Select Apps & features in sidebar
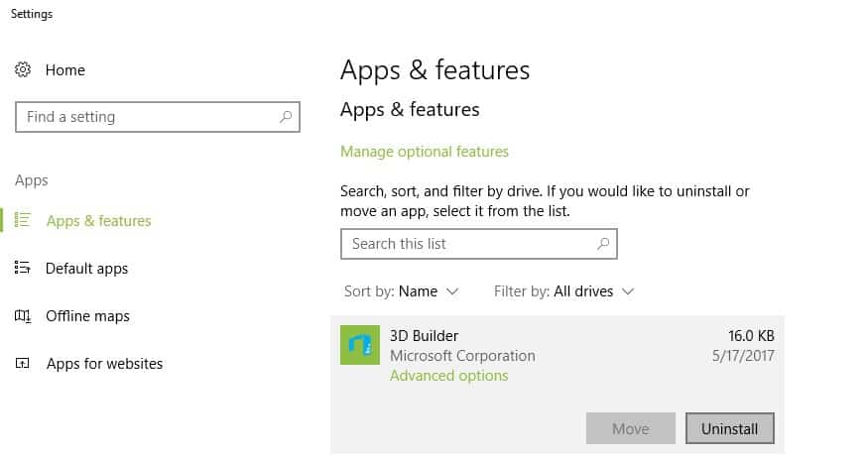 (x=98, y=221)
